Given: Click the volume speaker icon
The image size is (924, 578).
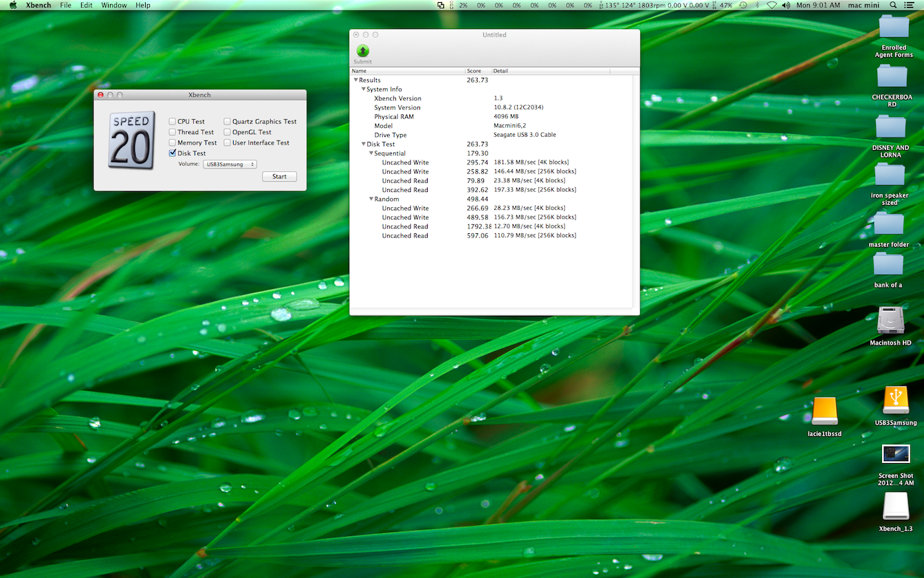Looking at the screenshot, I should click(787, 5).
